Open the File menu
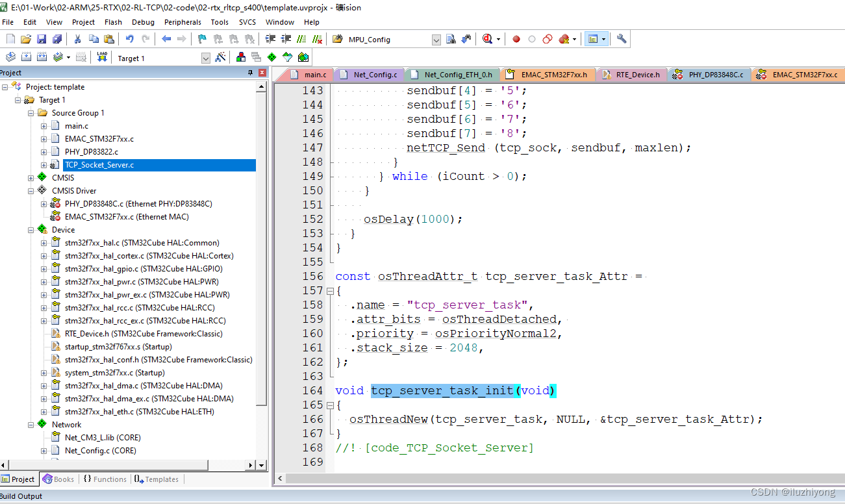Viewport: 845px width, 504px height. coord(8,22)
